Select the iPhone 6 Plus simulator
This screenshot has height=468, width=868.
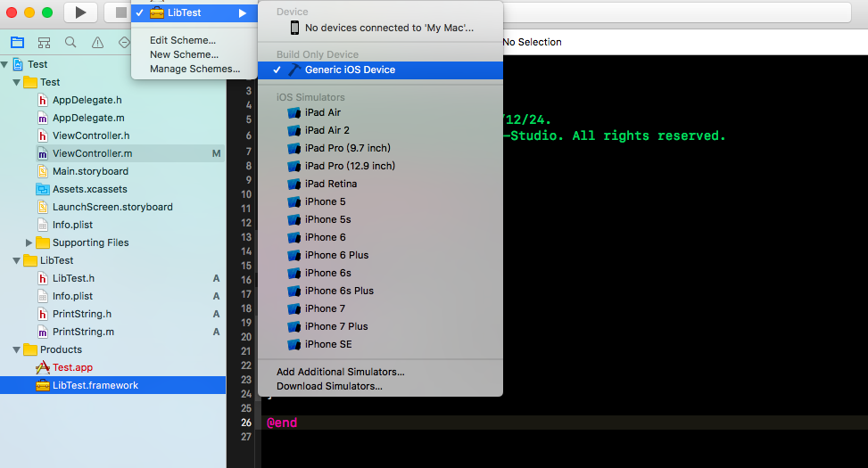tap(380, 255)
